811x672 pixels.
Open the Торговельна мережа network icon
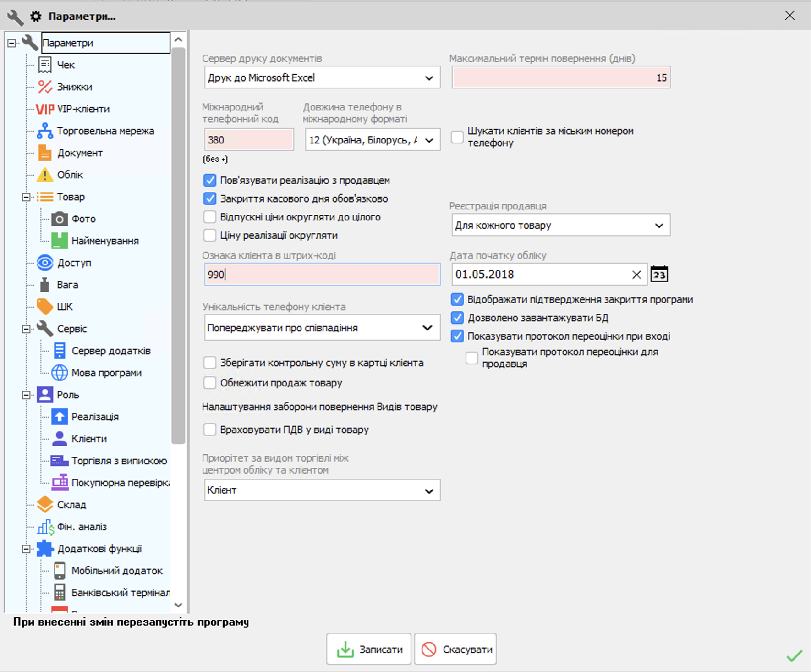(x=45, y=131)
